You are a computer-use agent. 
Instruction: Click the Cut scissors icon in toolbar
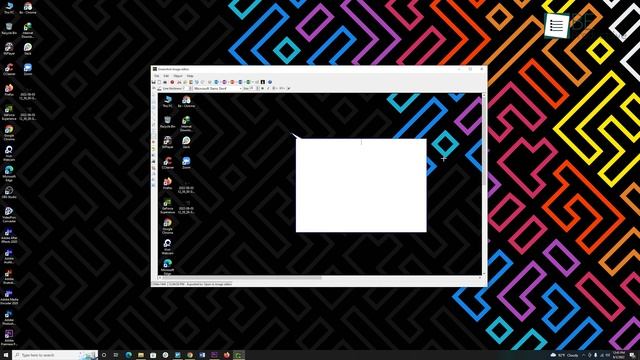click(x=179, y=82)
